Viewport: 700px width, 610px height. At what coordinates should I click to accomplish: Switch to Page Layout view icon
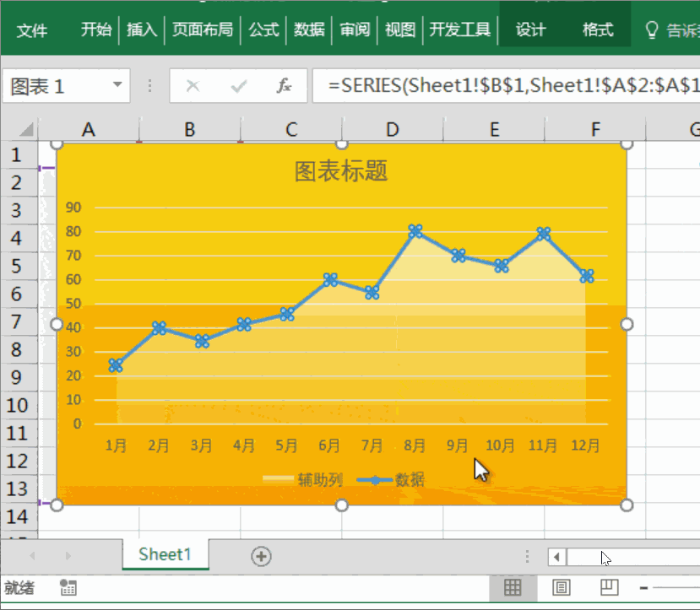point(562,588)
